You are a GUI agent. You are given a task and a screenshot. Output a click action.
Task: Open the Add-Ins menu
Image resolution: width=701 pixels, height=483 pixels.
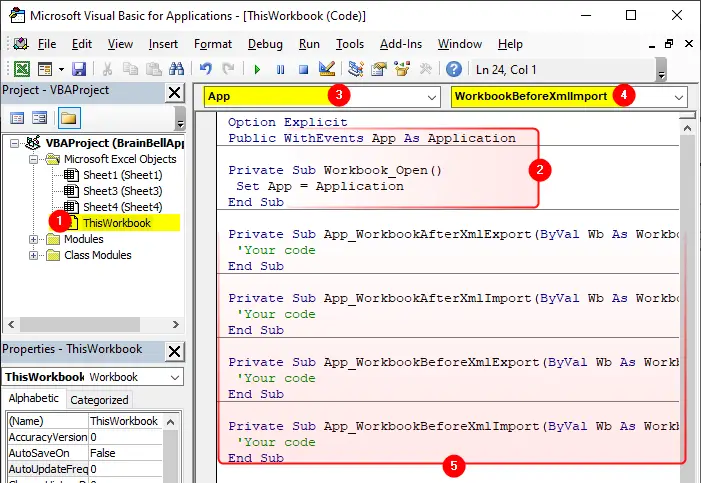coord(401,44)
